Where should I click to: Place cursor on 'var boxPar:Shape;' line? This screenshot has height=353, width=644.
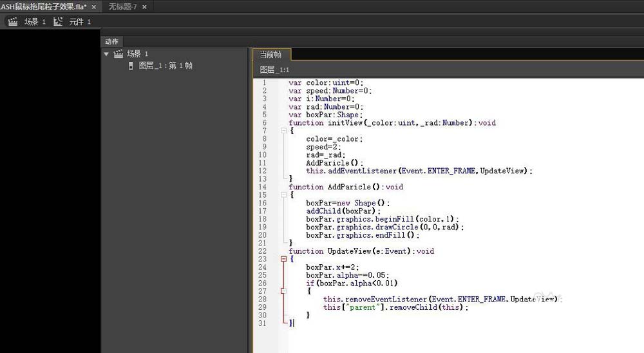point(326,115)
